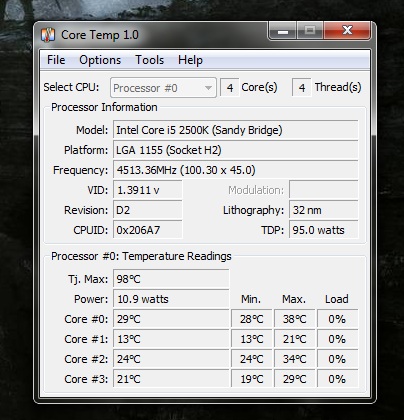Click Core #0 minimum temperature 28°C
The width and height of the screenshot is (404, 420).
click(x=252, y=319)
